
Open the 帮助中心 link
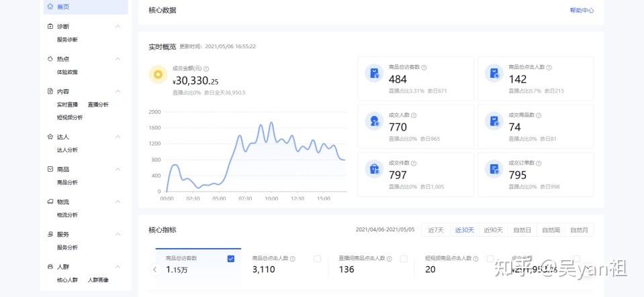click(x=581, y=11)
